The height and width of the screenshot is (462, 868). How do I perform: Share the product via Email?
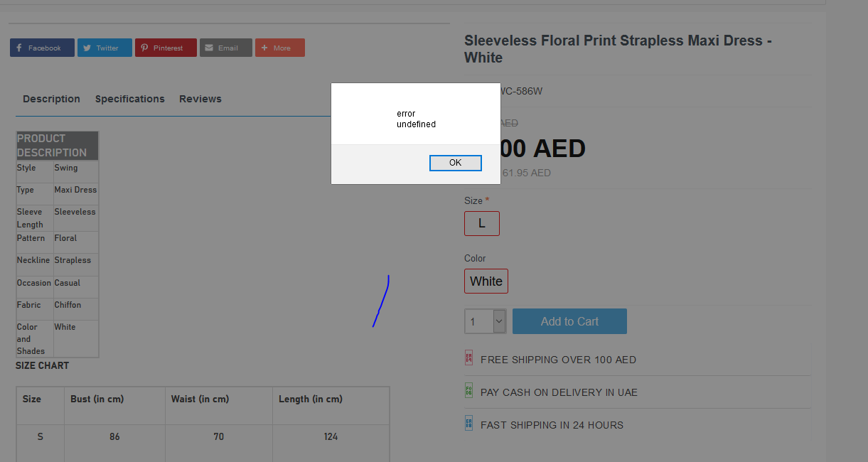click(226, 48)
